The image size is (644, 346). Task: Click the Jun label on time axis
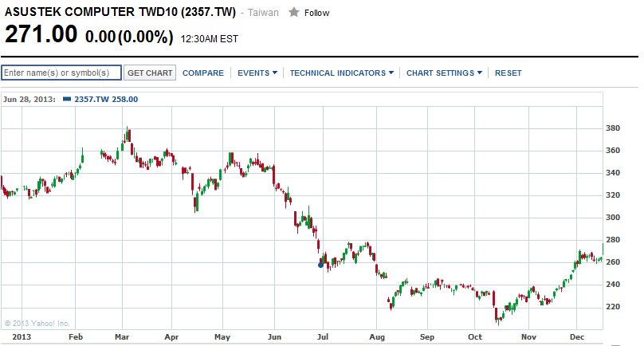(274, 337)
